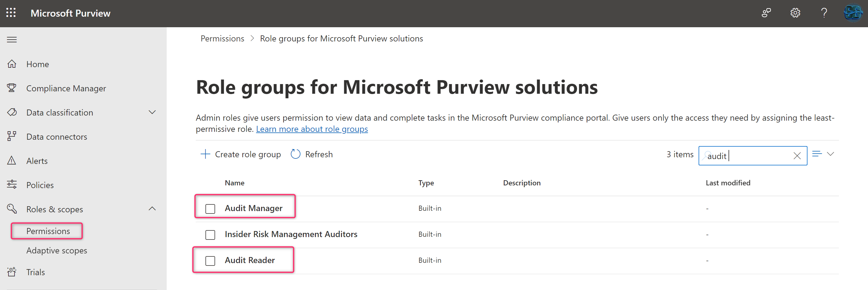Click Permissions in the breadcrumb

pyautogui.click(x=222, y=39)
